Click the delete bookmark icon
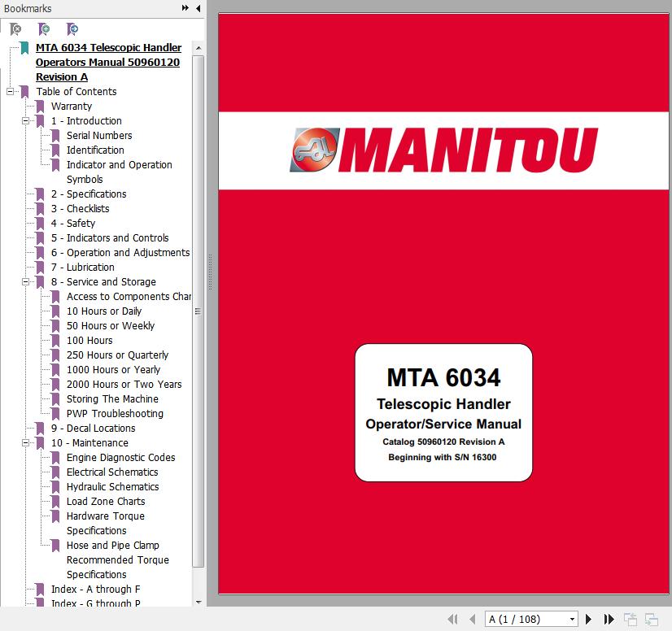 coord(15,29)
